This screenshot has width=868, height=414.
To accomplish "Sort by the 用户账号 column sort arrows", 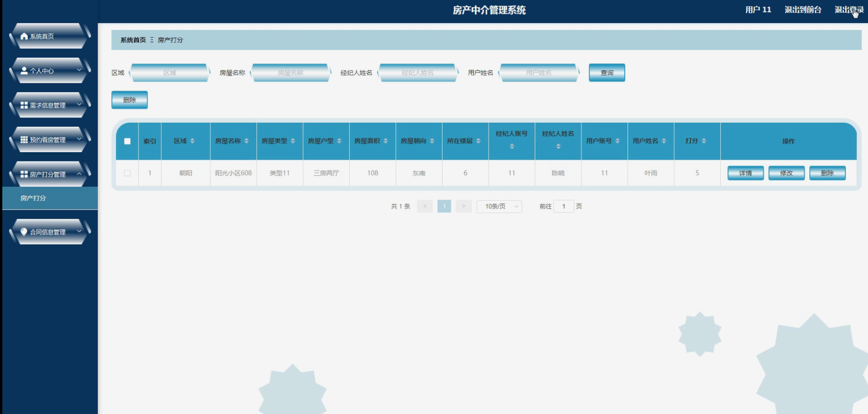I will (617, 141).
